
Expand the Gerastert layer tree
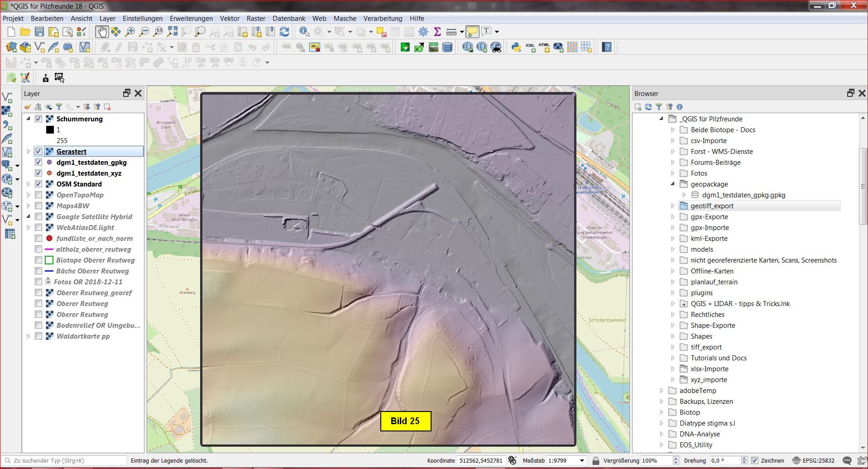pyautogui.click(x=29, y=152)
